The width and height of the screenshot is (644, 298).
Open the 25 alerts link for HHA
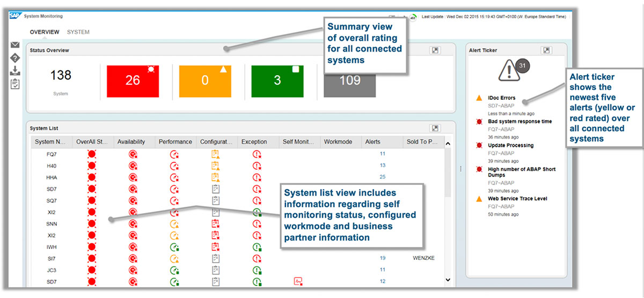tap(383, 177)
